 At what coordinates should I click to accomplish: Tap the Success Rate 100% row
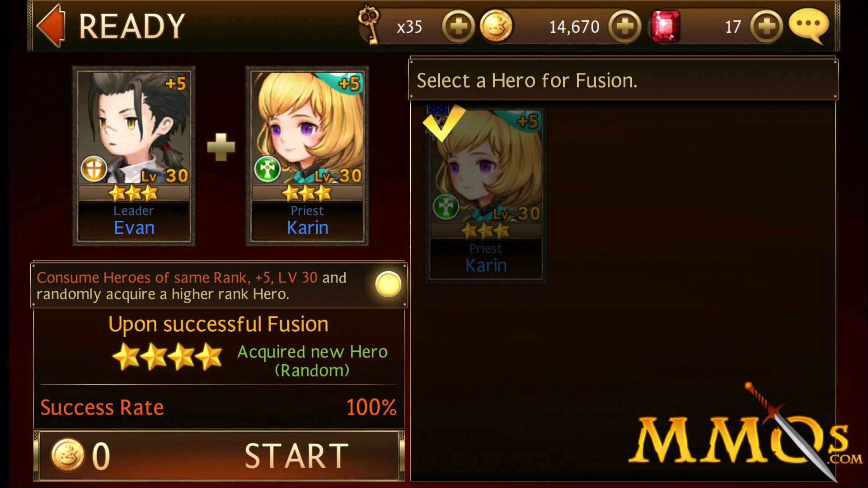(x=219, y=407)
